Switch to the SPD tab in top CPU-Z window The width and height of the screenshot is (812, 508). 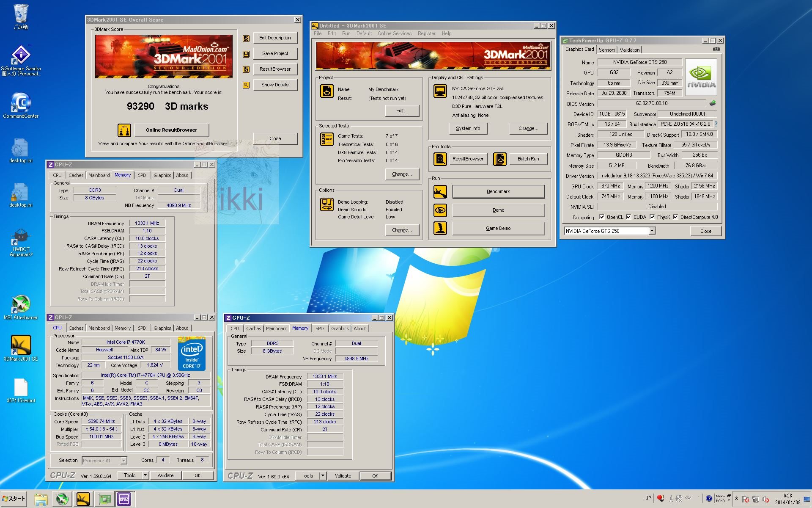[142, 175]
